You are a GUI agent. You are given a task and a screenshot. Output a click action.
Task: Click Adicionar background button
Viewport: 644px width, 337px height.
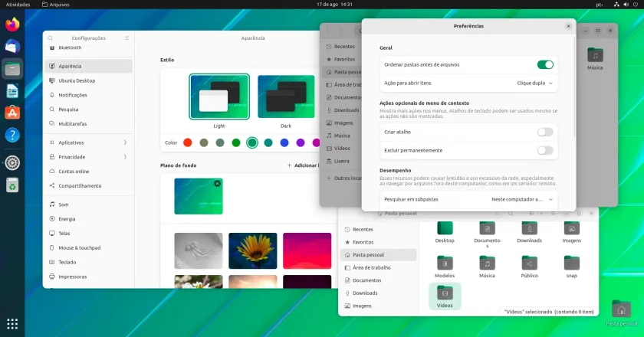coord(303,165)
